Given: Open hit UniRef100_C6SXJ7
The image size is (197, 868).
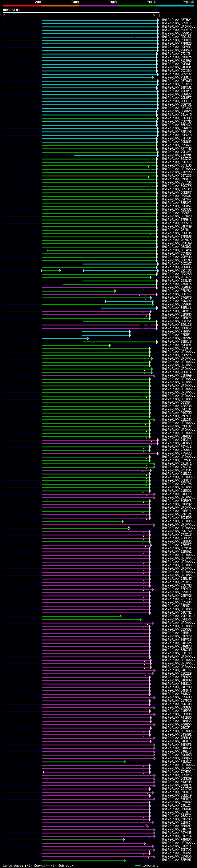Looking at the screenshot, I should click(x=177, y=23).
